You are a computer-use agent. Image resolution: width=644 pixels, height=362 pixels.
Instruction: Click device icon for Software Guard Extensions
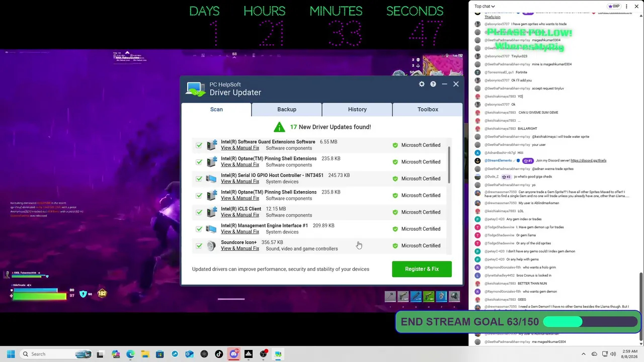tap(211, 145)
